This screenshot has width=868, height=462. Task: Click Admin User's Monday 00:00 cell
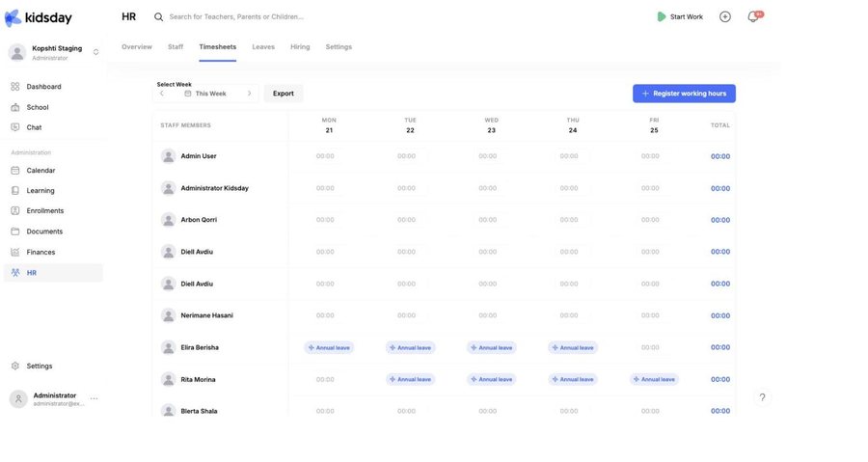(325, 156)
